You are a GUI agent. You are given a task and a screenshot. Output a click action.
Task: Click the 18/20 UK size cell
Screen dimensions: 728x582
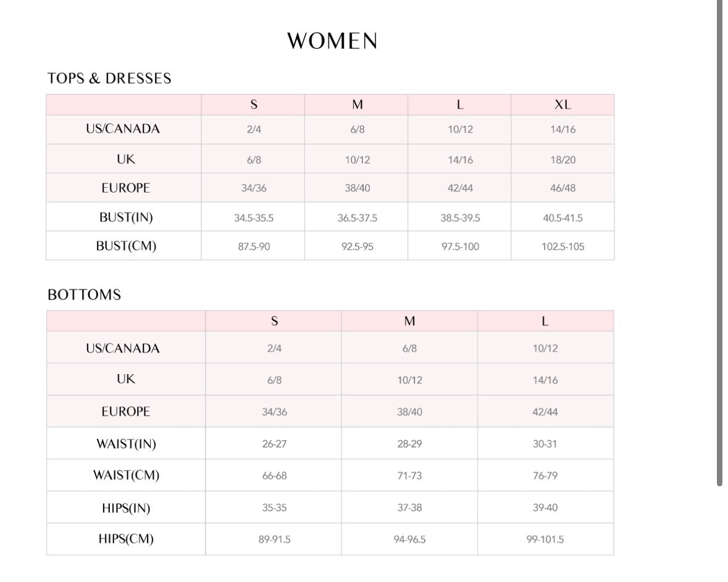click(563, 160)
